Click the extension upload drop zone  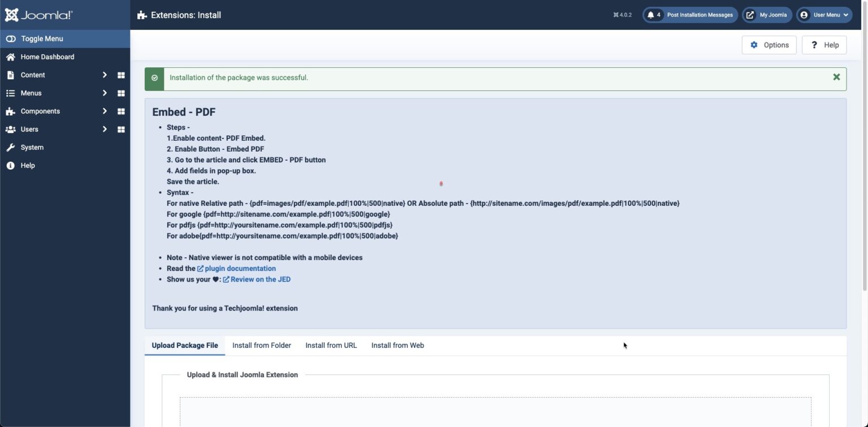point(496,413)
